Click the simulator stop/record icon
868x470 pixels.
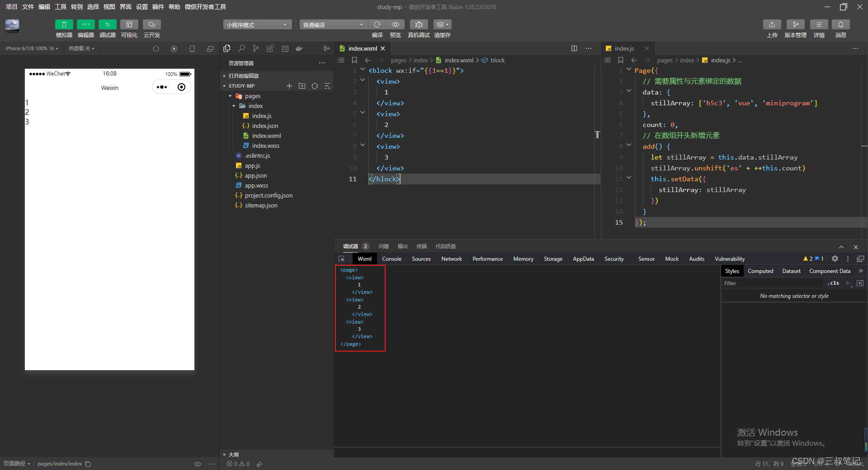(x=174, y=49)
